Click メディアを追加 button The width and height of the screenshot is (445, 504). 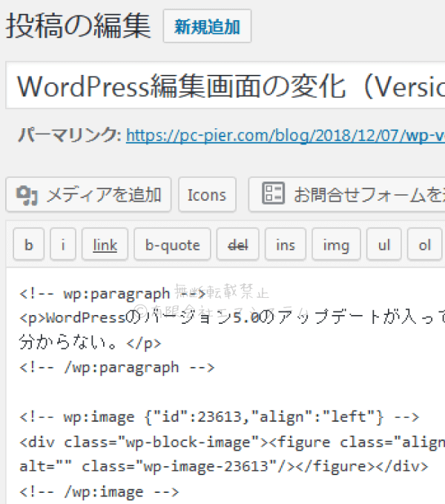click(x=88, y=194)
